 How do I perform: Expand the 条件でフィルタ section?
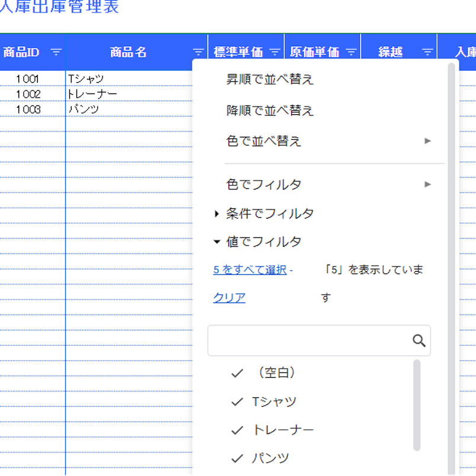(216, 213)
